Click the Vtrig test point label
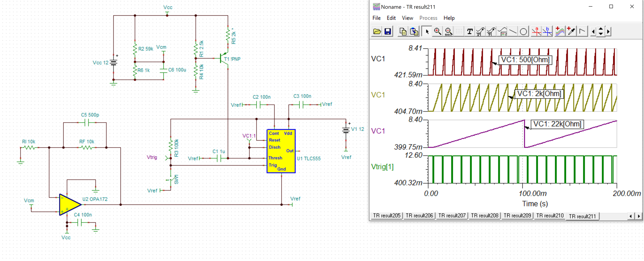This screenshot has width=644, height=261. click(152, 158)
